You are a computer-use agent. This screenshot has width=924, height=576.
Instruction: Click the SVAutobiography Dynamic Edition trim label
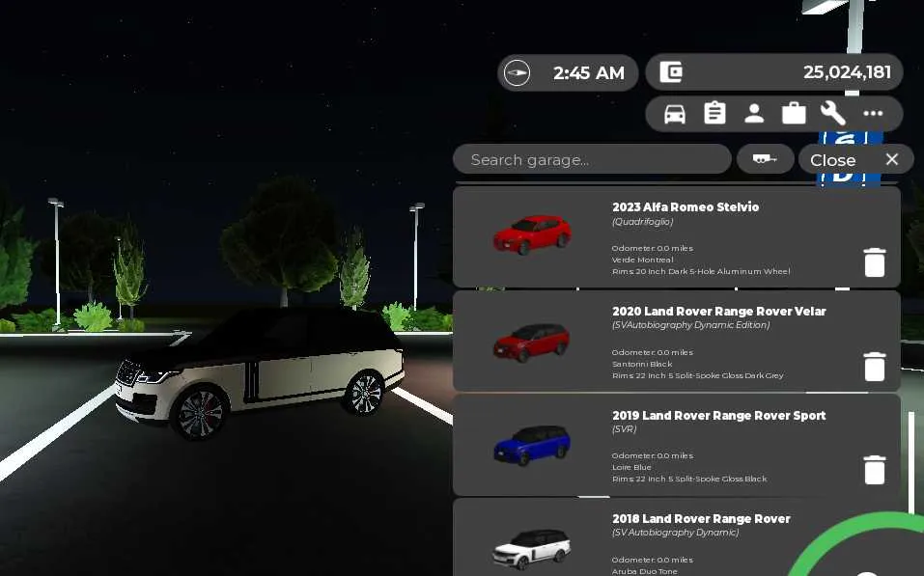[x=690, y=325]
